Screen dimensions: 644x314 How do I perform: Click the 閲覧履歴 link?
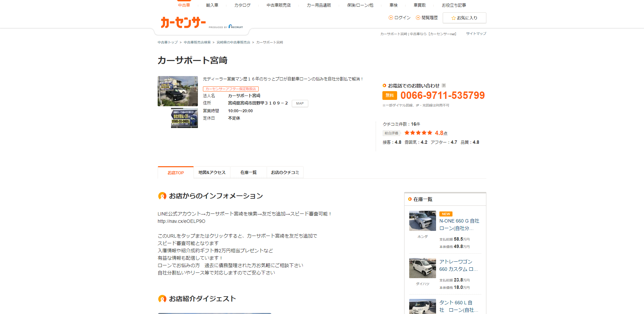[429, 18]
